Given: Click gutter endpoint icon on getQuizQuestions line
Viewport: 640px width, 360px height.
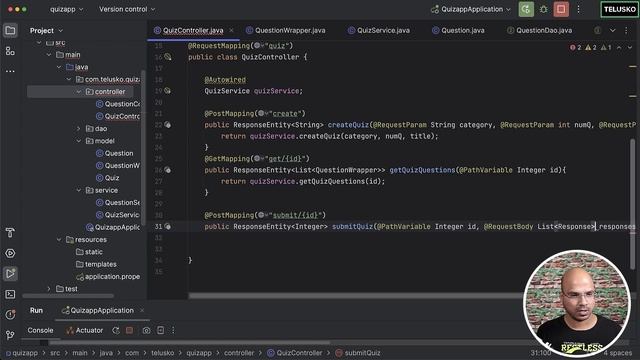Looking at the screenshot, I should click(168, 170).
